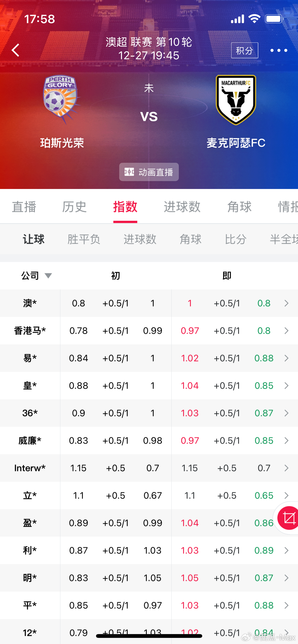
Task: Open the 利* row detail chevron
Action: point(286,550)
